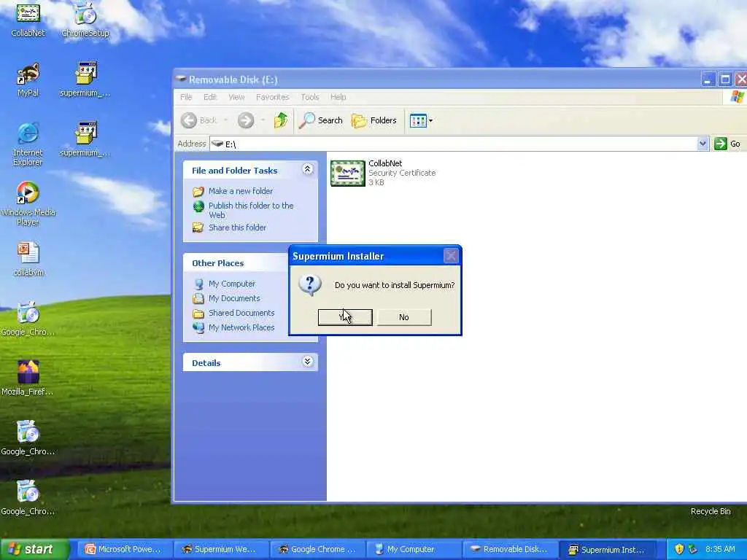Image resolution: width=747 pixels, height=560 pixels.
Task: Select the Google_Chro icon directly below collabvm
Action: [28, 319]
